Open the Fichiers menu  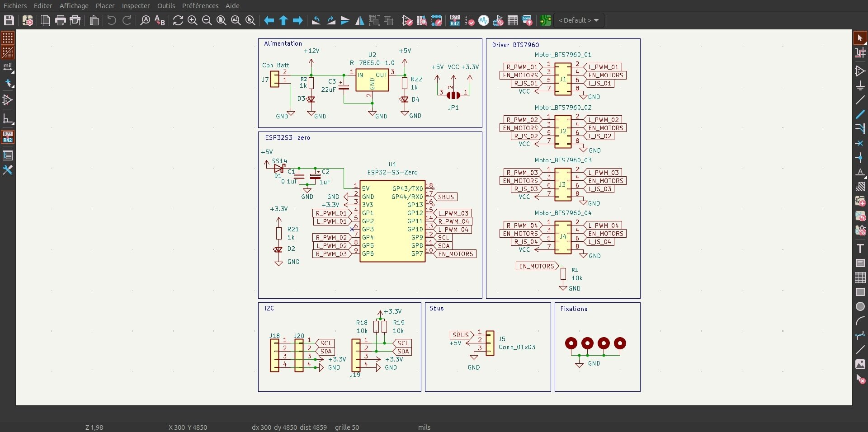click(x=15, y=6)
